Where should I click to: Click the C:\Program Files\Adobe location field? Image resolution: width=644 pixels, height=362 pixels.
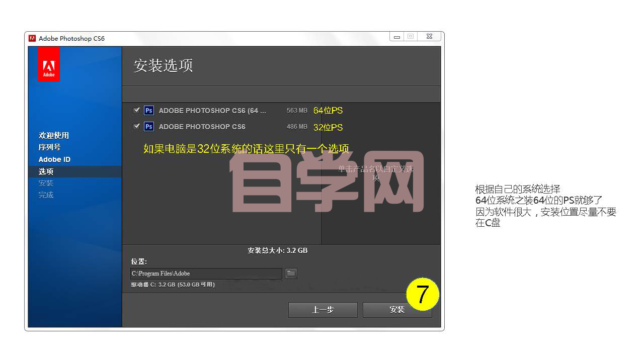(x=206, y=274)
